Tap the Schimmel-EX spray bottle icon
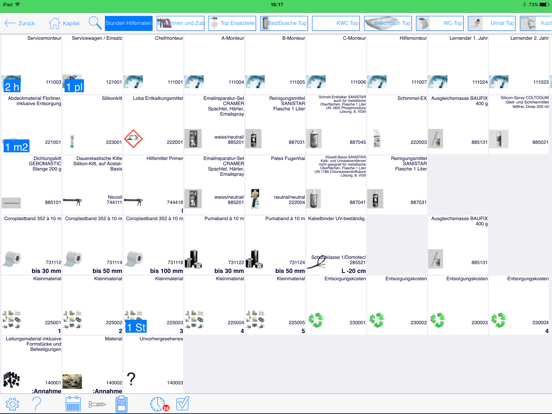552x414 pixels. point(377,138)
